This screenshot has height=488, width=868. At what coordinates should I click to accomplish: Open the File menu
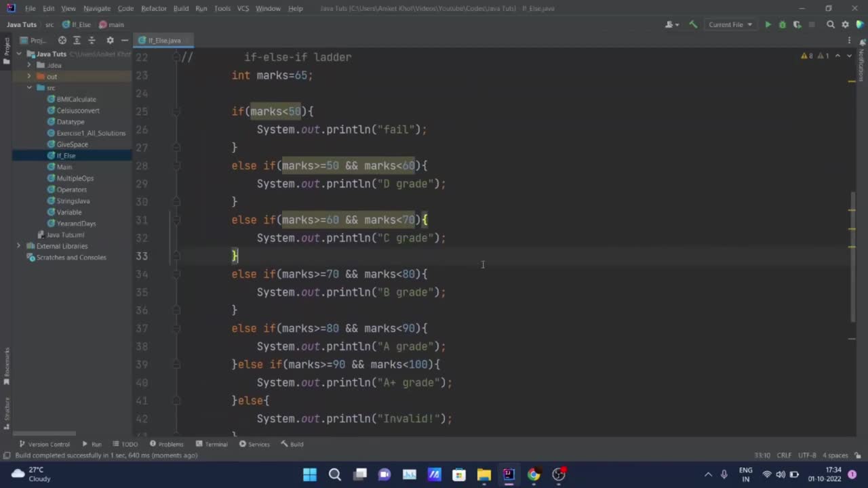pos(31,8)
